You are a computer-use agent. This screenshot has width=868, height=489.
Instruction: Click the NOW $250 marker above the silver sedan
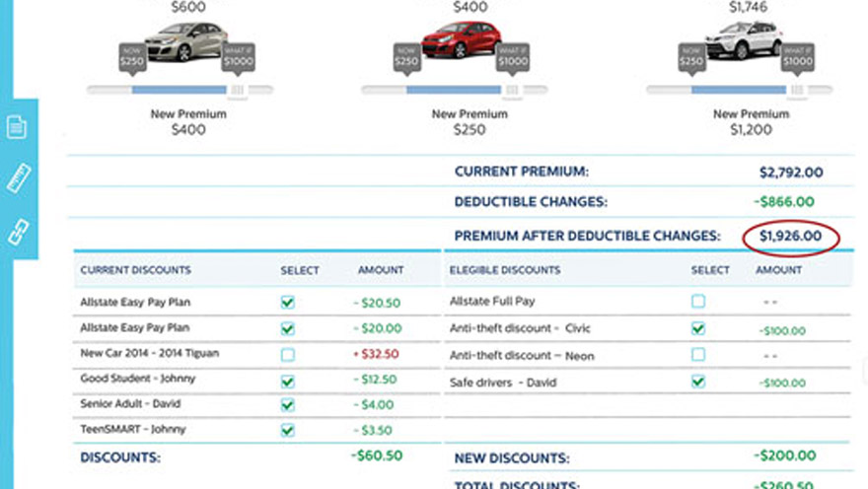(x=132, y=58)
